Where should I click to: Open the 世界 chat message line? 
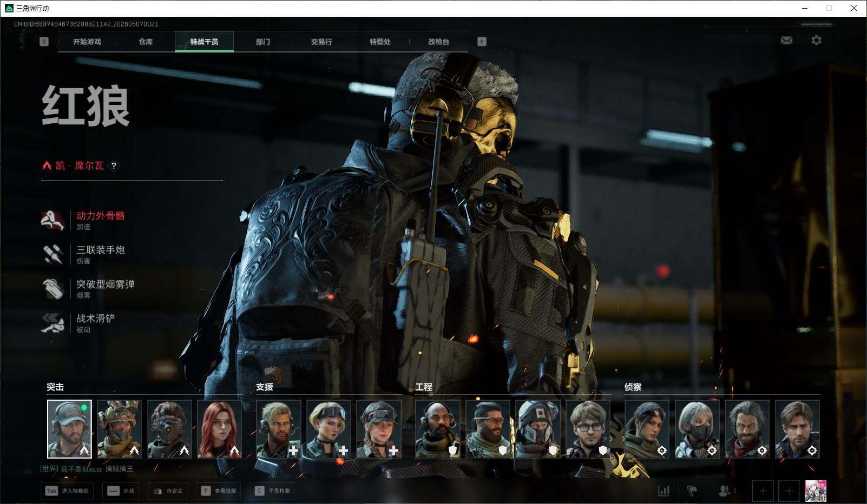pyautogui.click(x=87, y=469)
